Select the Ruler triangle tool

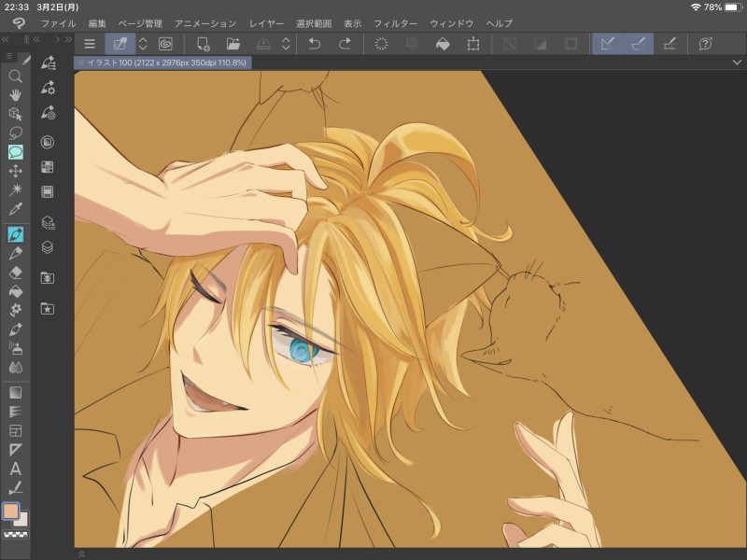[x=15, y=450]
